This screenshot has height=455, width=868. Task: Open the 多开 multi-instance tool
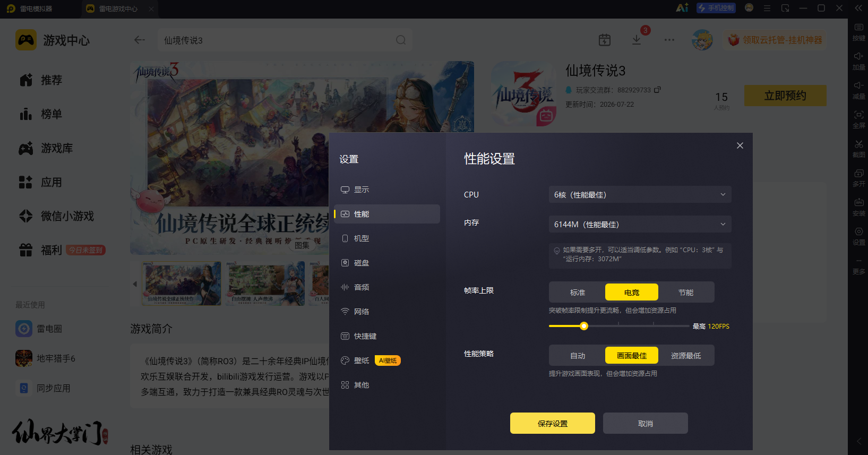(x=858, y=178)
